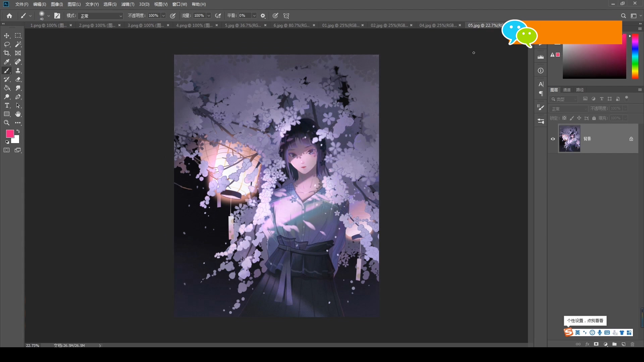Screen dimensions: 644x362
Task: Click the 背景 layer thumbnail
Action: click(570, 138)
